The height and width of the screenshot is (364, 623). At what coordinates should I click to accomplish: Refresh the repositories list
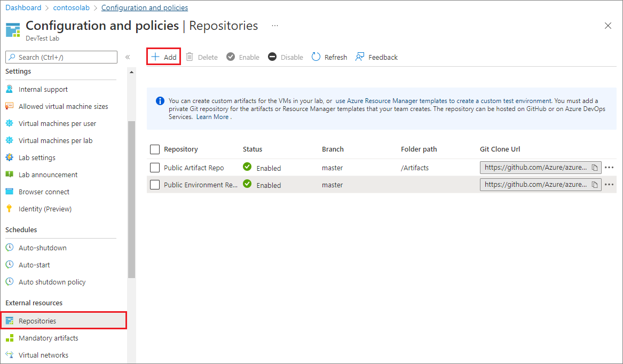[x=329, y=57]
